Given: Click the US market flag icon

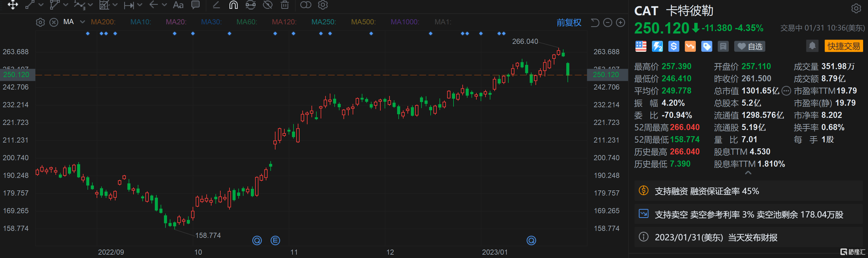Looking at the screenshot, I should [x=641, y=47].
